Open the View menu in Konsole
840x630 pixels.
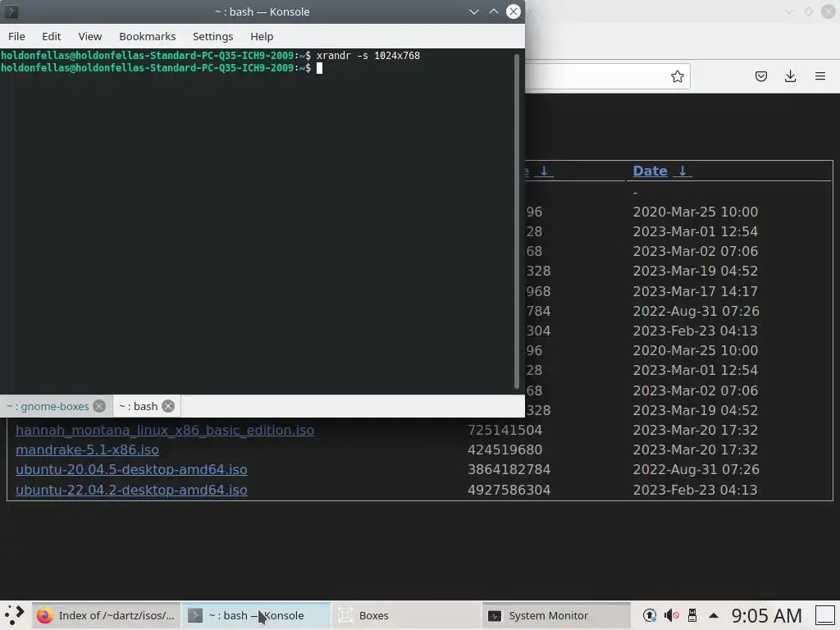point(90,36)
